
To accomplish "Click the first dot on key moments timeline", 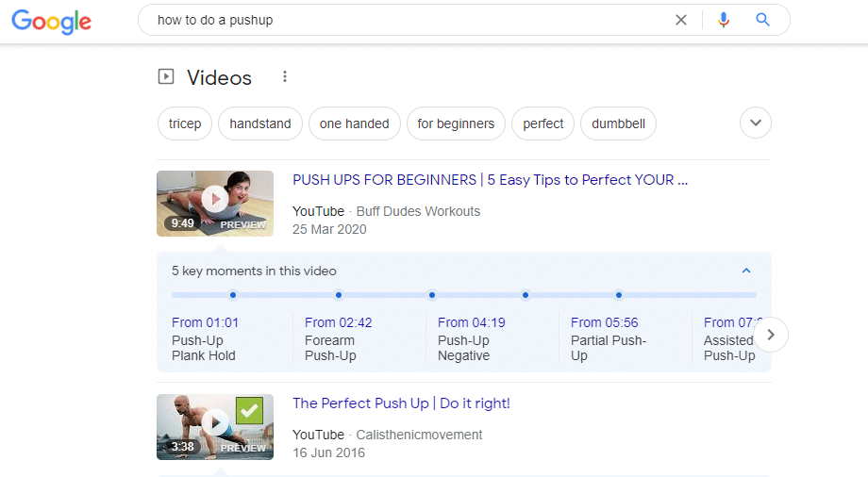I will (233, 295).
